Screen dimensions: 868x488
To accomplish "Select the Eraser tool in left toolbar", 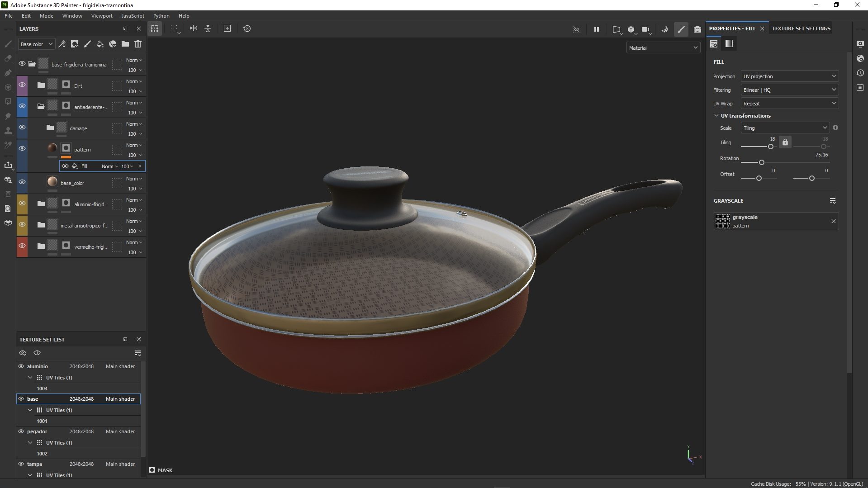I will tap(8, 58).
